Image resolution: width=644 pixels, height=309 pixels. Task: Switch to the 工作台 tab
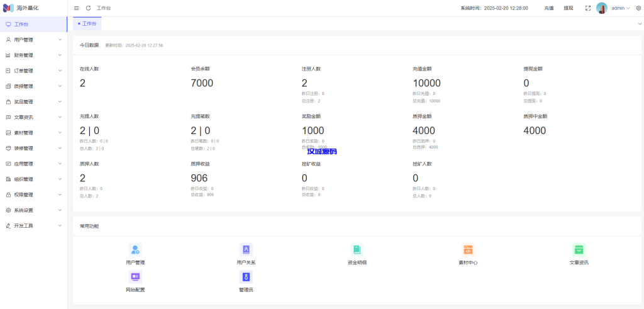point(87,23)
